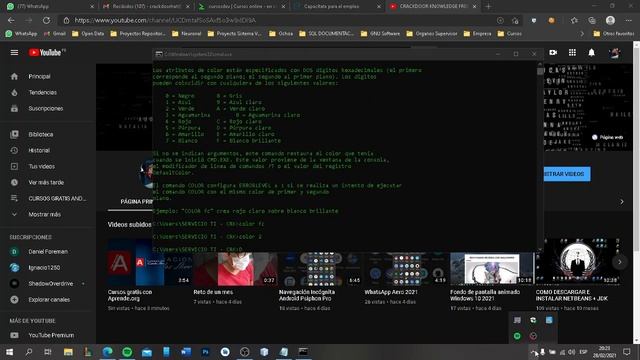Open Daniel Foreman subscription channel

pos(48,251)
